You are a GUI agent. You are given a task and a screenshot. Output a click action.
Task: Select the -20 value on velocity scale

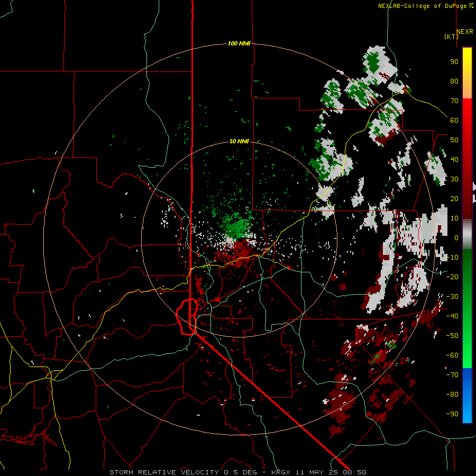tap(452, 277)
